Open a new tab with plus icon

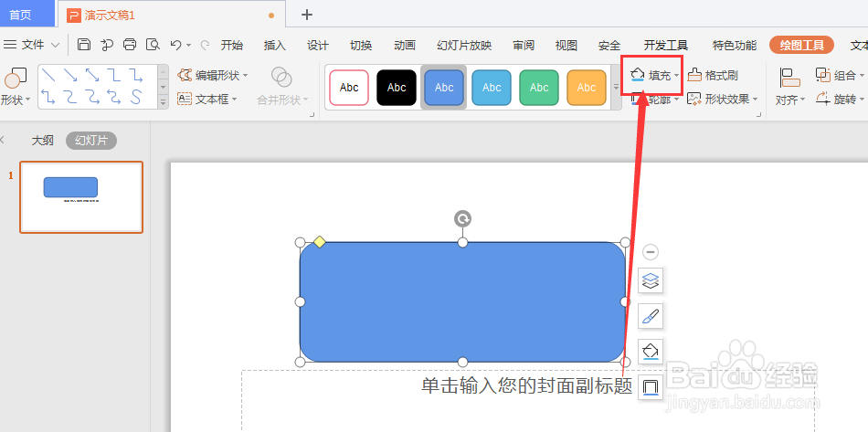pos(307,15)
